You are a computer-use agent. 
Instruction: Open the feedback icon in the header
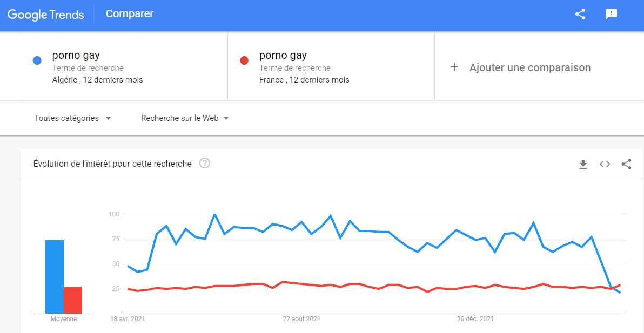click(612, 15)
